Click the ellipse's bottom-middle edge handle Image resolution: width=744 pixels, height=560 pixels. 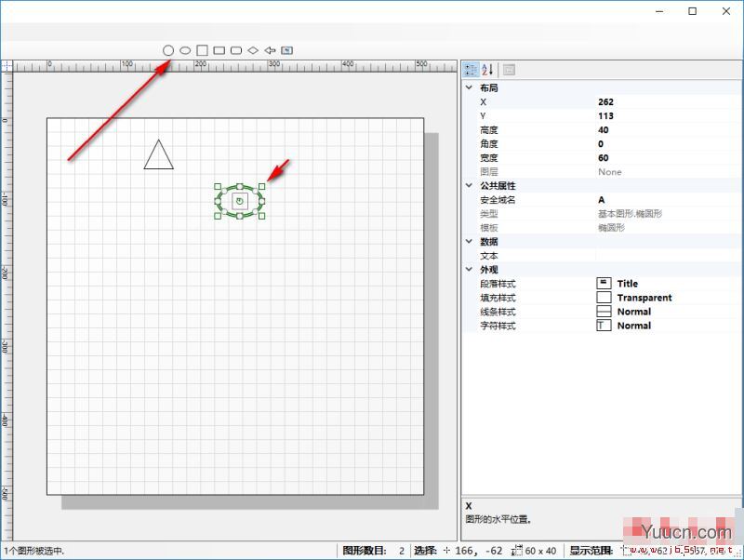coord(240,216)
